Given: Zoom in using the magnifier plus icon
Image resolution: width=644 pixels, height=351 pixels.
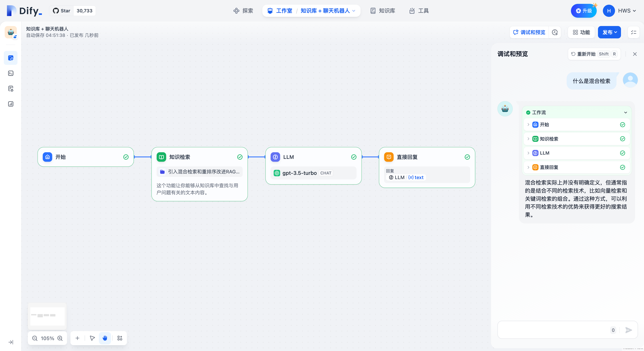Looking at the screenshot, I should [x=60, y=338].
